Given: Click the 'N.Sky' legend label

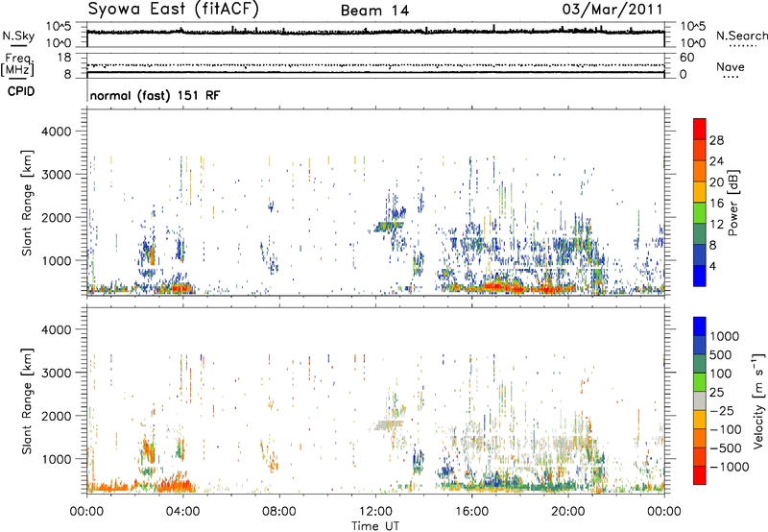Looking at the screenshot, I should pos(18,36).
